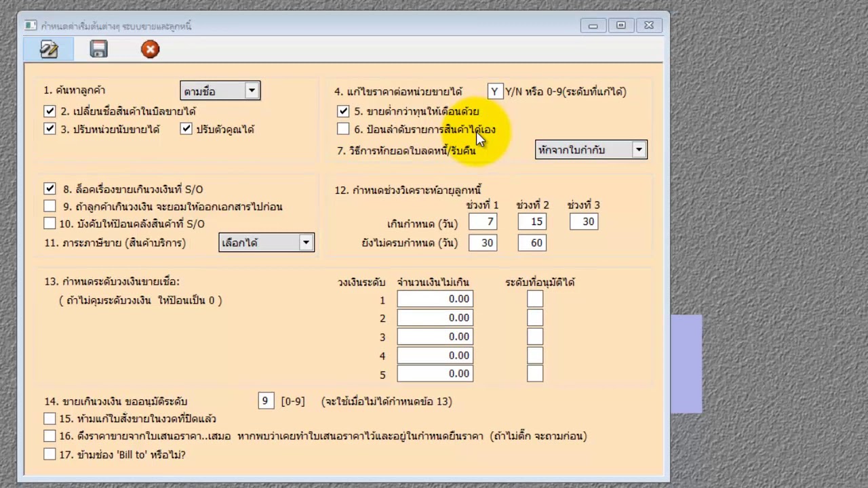Click the label 13. กำหนดระดับวงเงินขายเชื่อ
The height and width of the screenshot is (488, 868).
(x=112, y=281)
